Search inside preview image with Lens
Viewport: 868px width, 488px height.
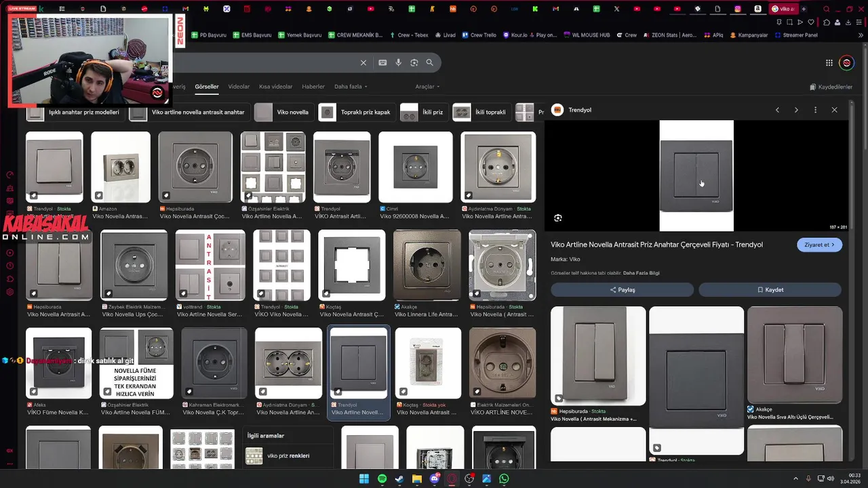pos(558,218)
